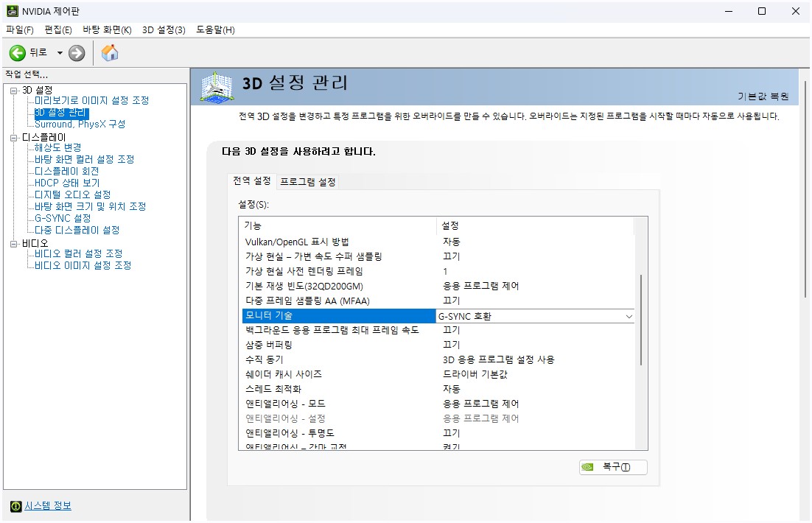Click the 복구 button

[x=613, y=467]
